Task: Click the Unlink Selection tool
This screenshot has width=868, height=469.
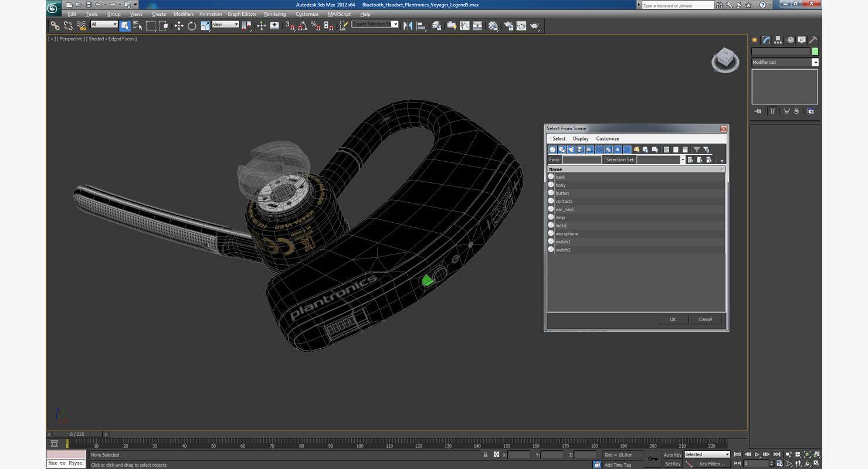Action: coord(68,26)
